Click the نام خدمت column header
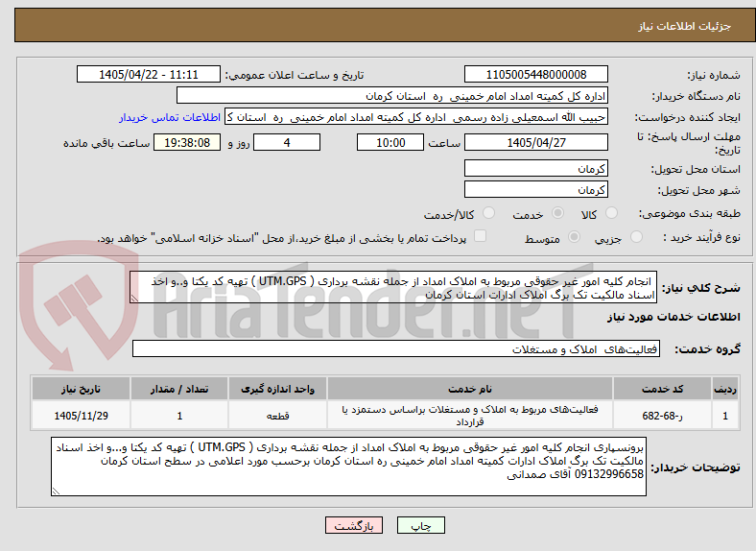The width and height of the screenshot is (756, 551). 470,389
